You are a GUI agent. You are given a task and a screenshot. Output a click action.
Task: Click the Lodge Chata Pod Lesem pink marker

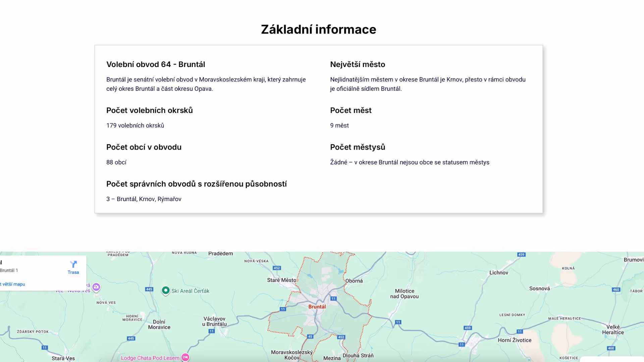click(185, 358)
